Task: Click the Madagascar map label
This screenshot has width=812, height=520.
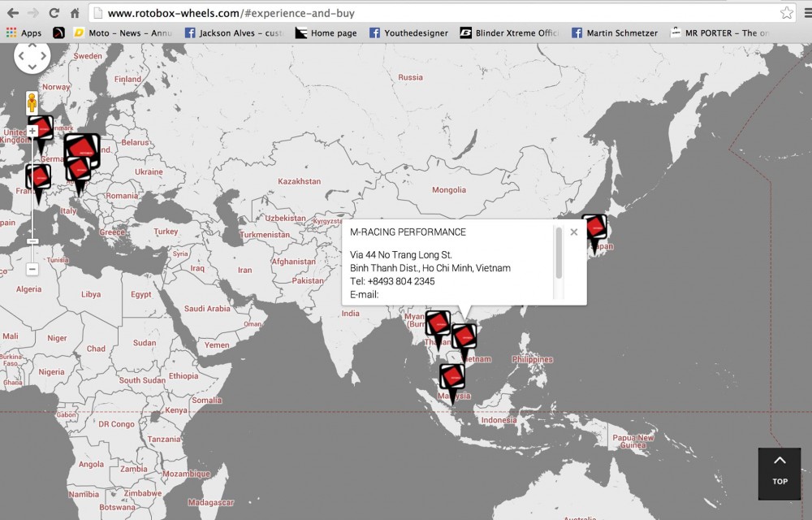Action: [211, 502]
